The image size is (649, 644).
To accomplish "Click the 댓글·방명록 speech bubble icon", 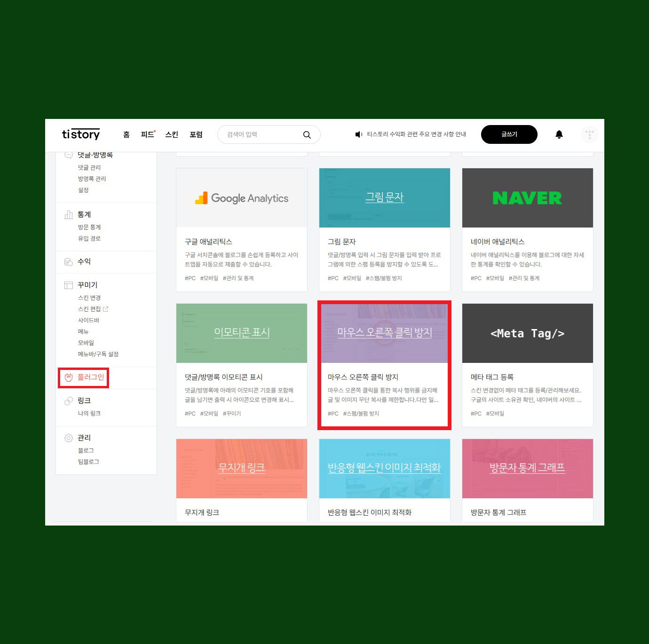I will tap(69, 155).
